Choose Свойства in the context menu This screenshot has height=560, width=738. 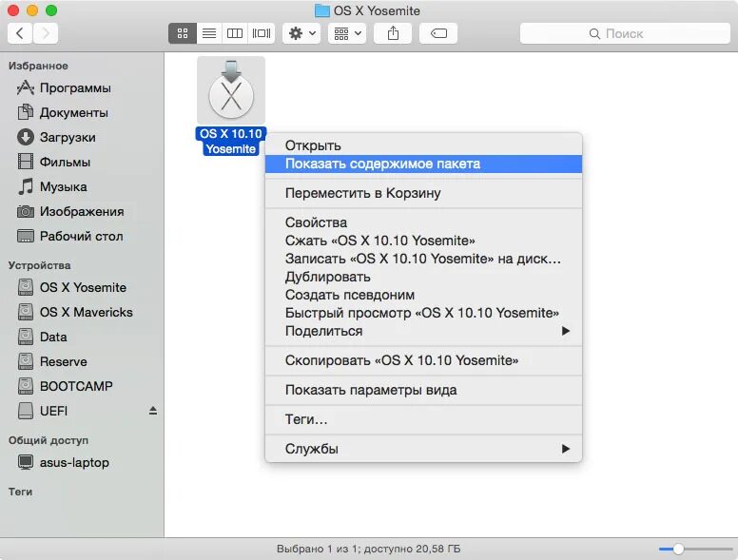pos(423,222)
